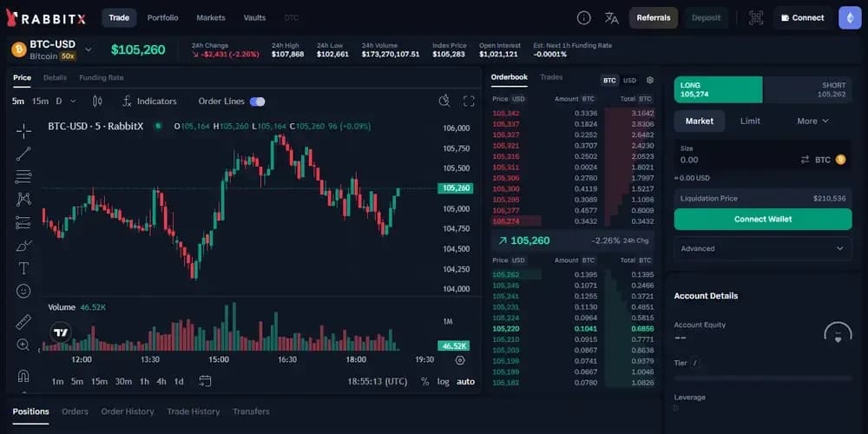Select the LONG side
The width and height of the screenshot is (868, 434).
(718, 89)
